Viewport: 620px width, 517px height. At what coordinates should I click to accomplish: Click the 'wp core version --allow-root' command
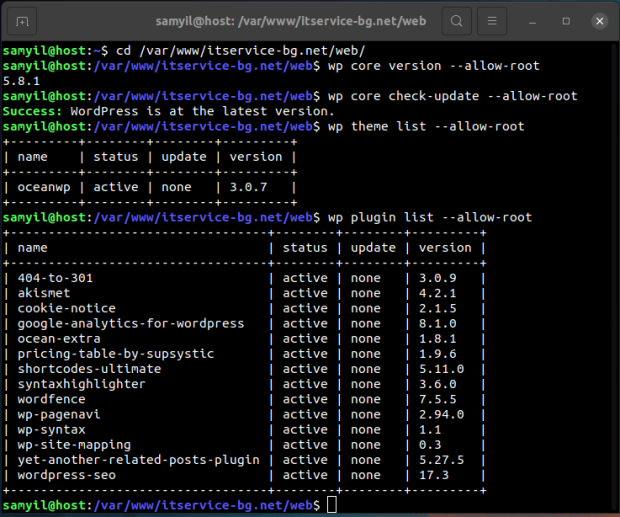[x=433, y=66]
